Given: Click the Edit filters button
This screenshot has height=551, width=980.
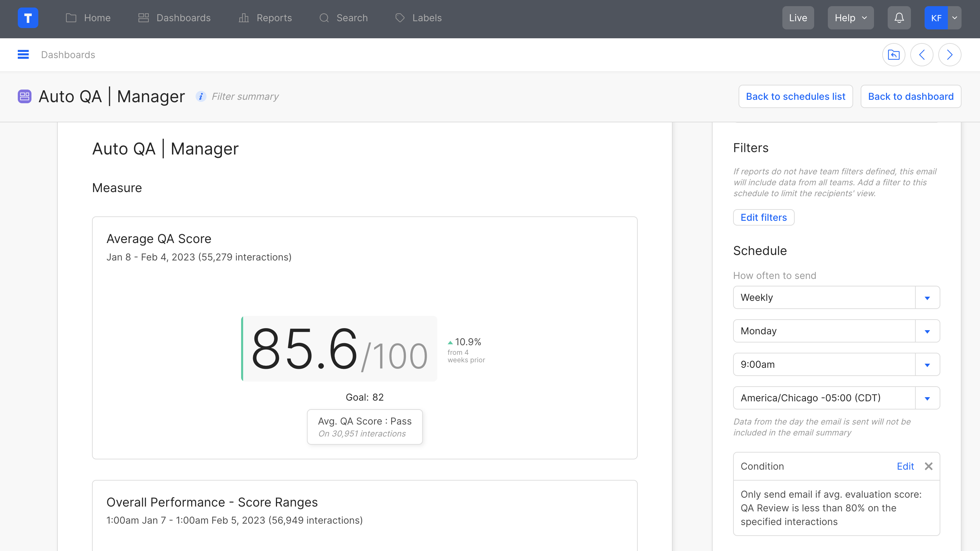Looking at the screenshot, I should [764, 217].
